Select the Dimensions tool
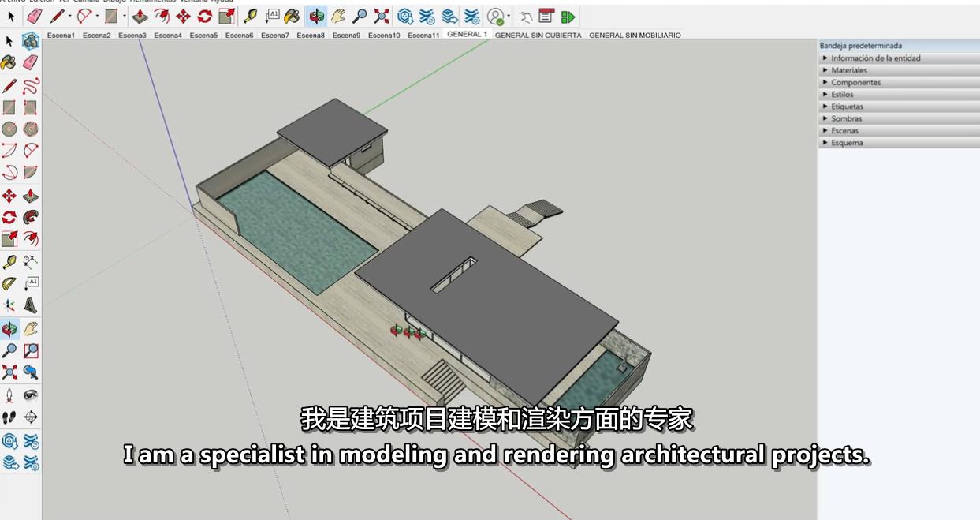This screenshot has width=980, height=520. coord(31,261)
